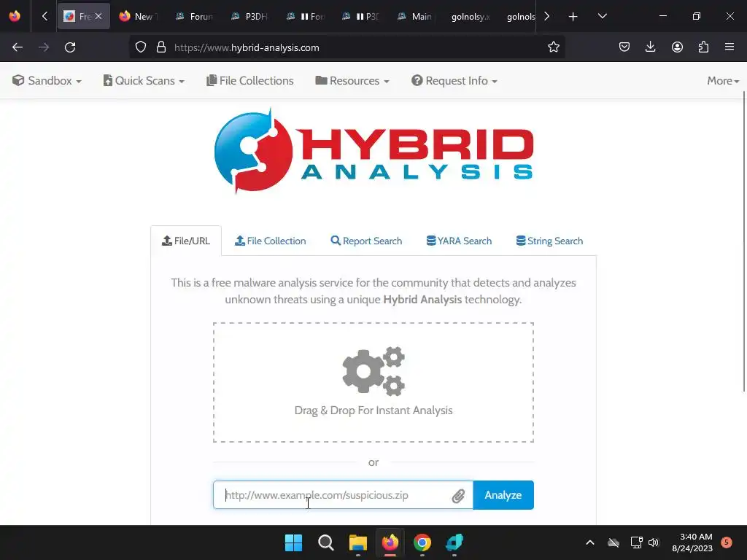This screenshot has width=747, height=560.
Task: Show hidden system tray icons
Action: pyautogui.click(x=589, y=542)
